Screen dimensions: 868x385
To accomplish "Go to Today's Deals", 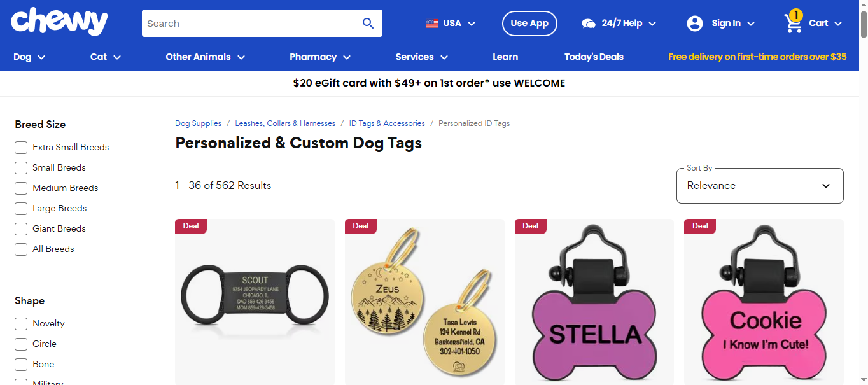I will [593, 57].
